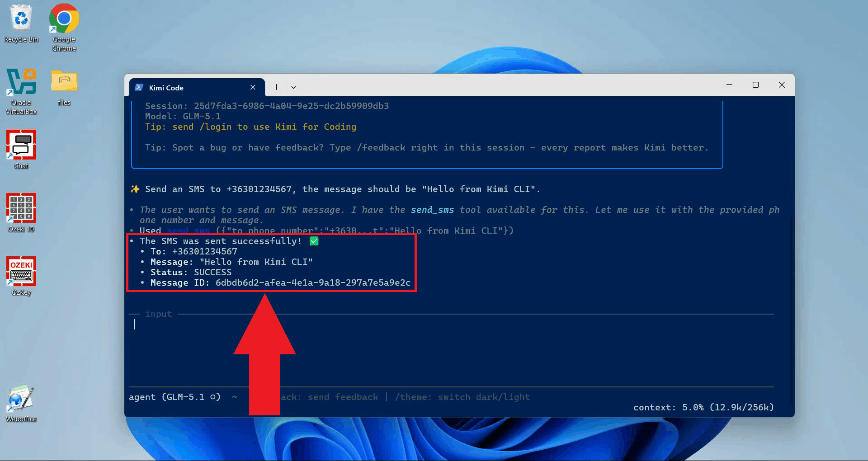Click the Message "Hello from Kimi CLI" result line
Image resolution: width=868 pixels, height=461 pixels.
pos(231,262)
